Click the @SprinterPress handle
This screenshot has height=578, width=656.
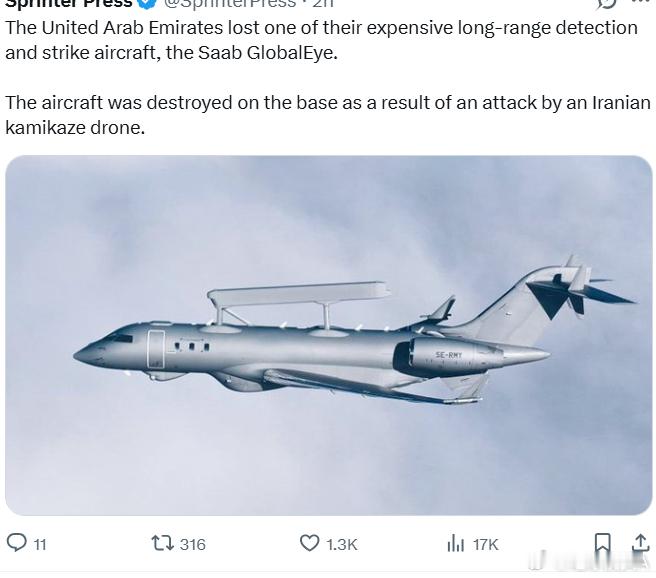pyautogui.click(x=229, y=4)
